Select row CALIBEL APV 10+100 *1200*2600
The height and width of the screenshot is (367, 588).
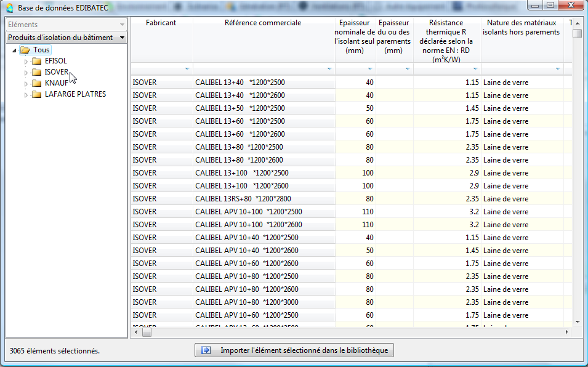pyautogui.click(x=352, y=225)
